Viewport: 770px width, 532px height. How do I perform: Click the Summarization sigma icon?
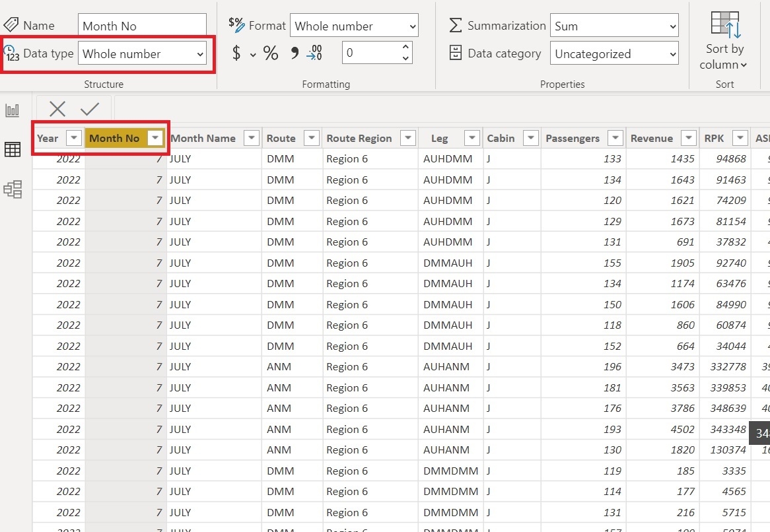coord(456,25)
